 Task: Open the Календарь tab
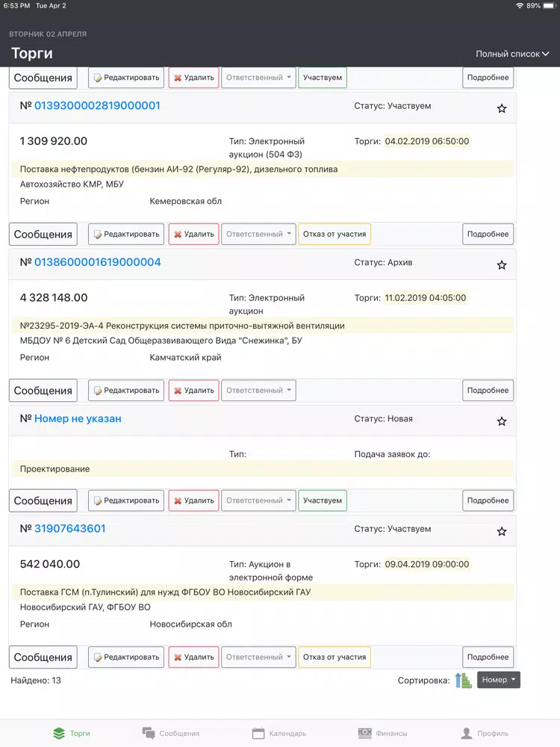click(279, 734)
